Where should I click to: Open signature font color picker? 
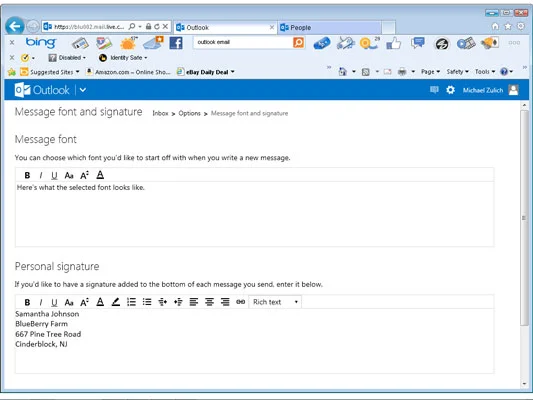pos(100,302)
